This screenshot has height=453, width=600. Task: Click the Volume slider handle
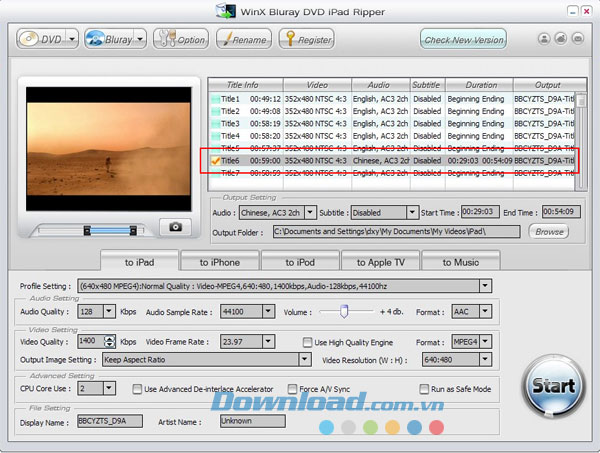click(x=344, y=311)
